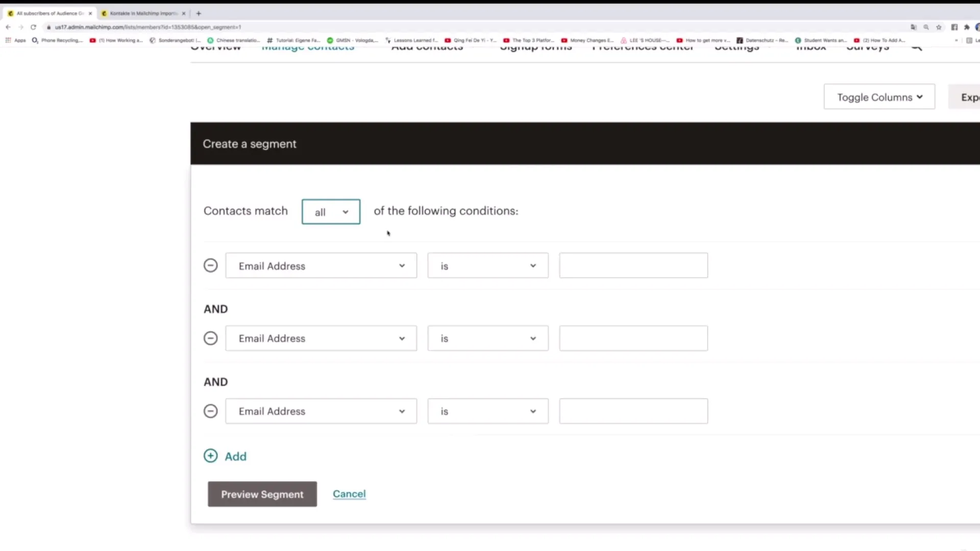Open the Phone Recycling bookmark
Screen dimensions: 980x551
click(x=57, y=40)
